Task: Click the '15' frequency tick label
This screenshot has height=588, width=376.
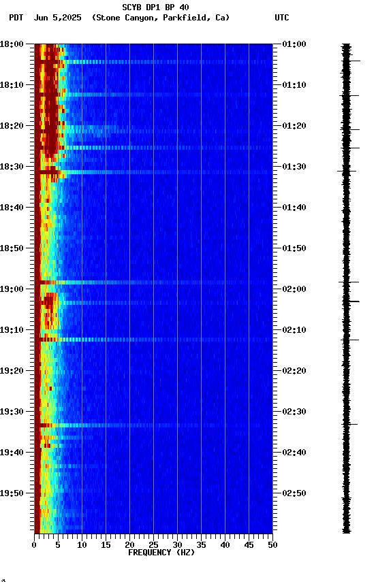Action: (x=106, y=545)
